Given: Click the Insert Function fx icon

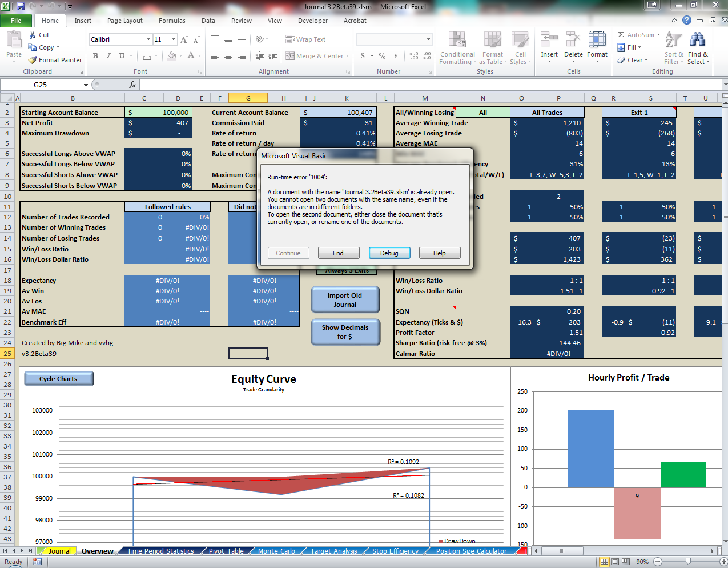Looking at the screenshot, I should click(132, 85).
